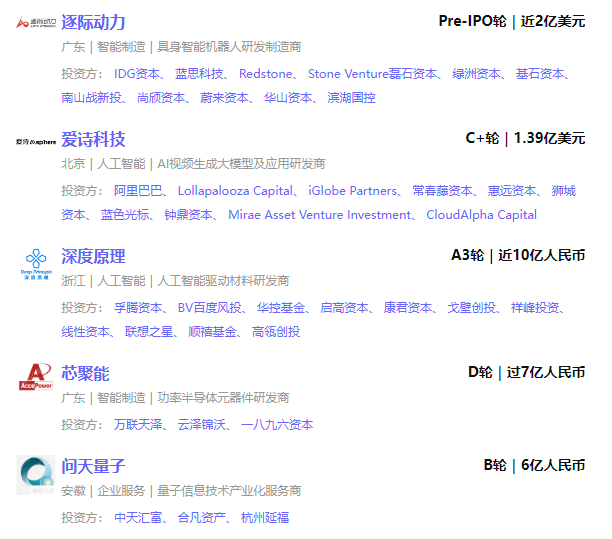Viewport: 612px width, 539px height.
Task: Open investor Stone Venture磊石资本
Action: [x=372, y=74]
